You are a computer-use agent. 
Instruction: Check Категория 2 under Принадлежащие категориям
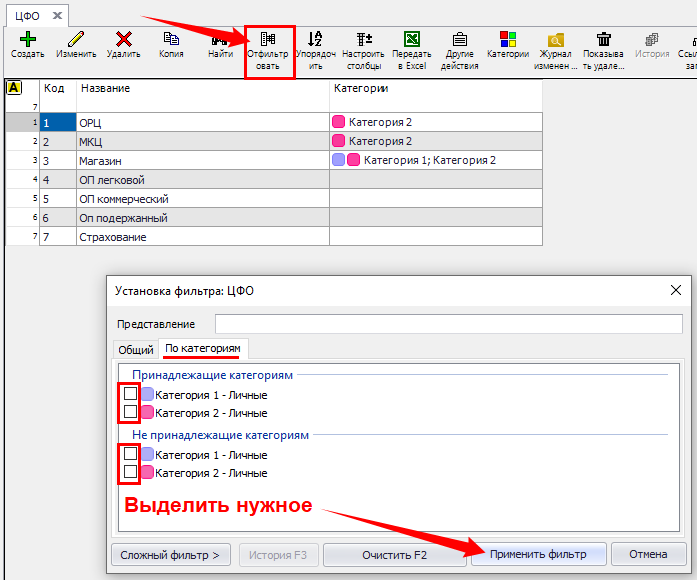(x=130, y=411)
